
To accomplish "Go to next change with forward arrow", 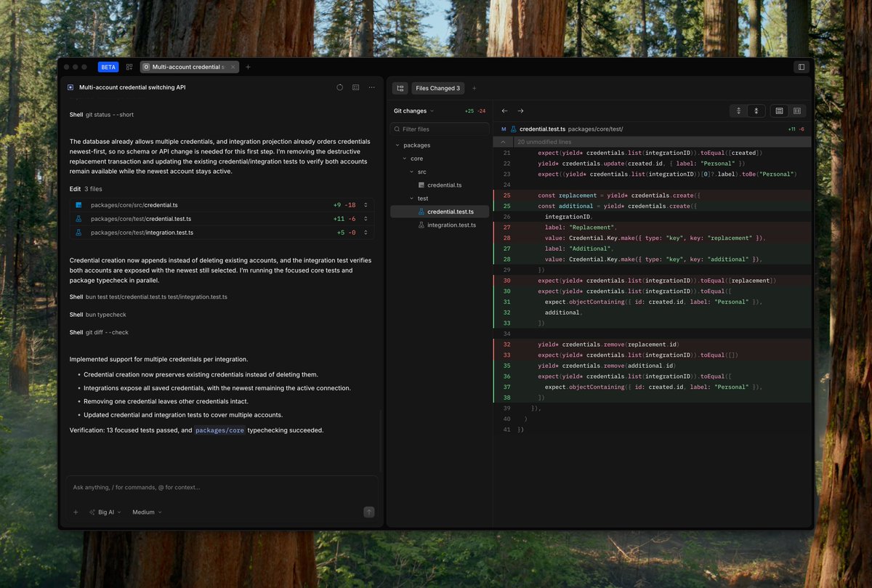I will [x=520, y=111].
